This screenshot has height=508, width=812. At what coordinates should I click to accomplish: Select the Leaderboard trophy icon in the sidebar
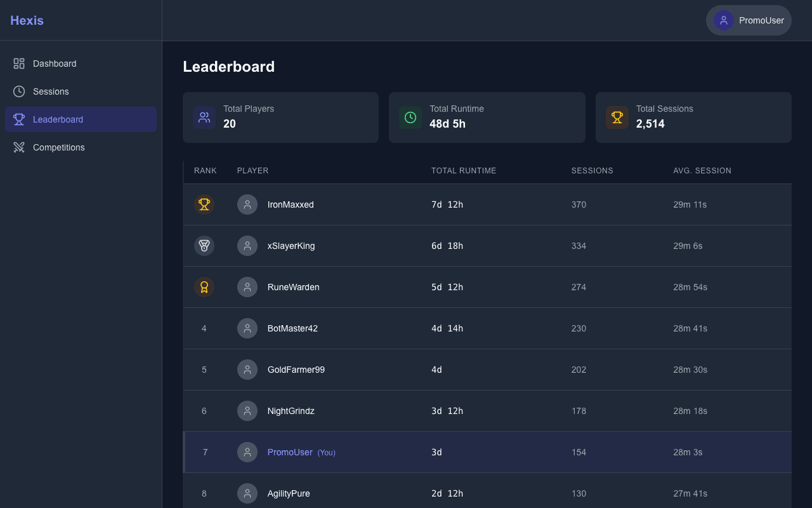tap(18, 119)
